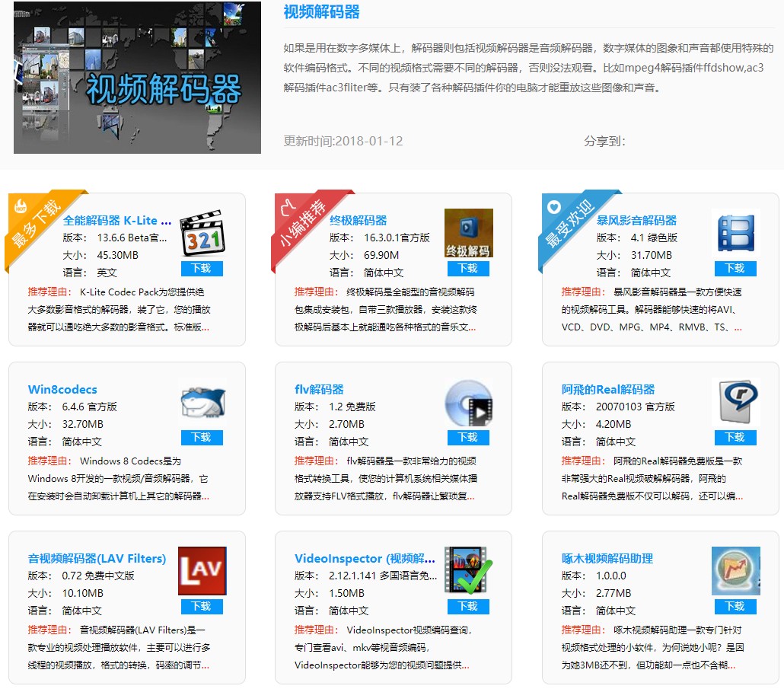Click the 视频解码器 page heading
784x689 pixels.
tap(321, 12)
